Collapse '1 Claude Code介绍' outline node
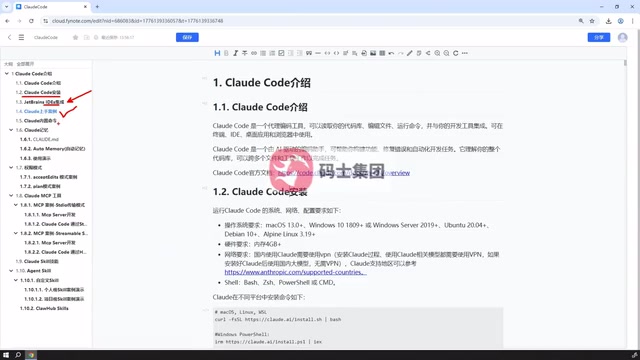The width and height of the screenshot is (640, 360). 7,73
